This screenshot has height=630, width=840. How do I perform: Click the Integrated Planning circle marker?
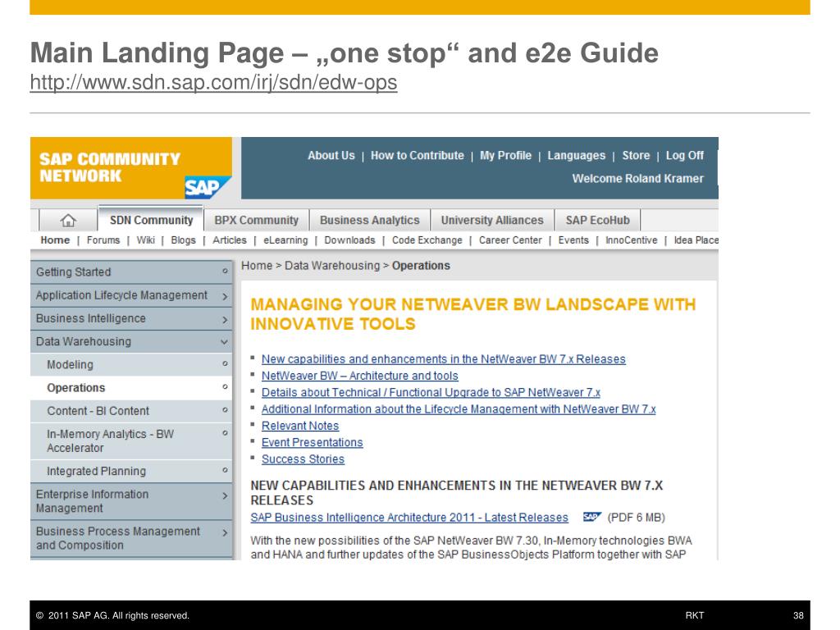(x=225, y=470)
